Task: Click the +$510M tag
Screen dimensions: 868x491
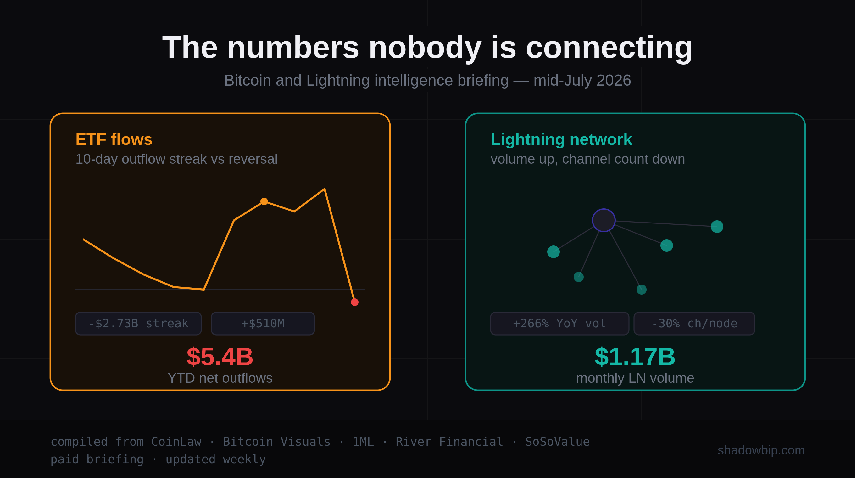Action: [263, 324]
